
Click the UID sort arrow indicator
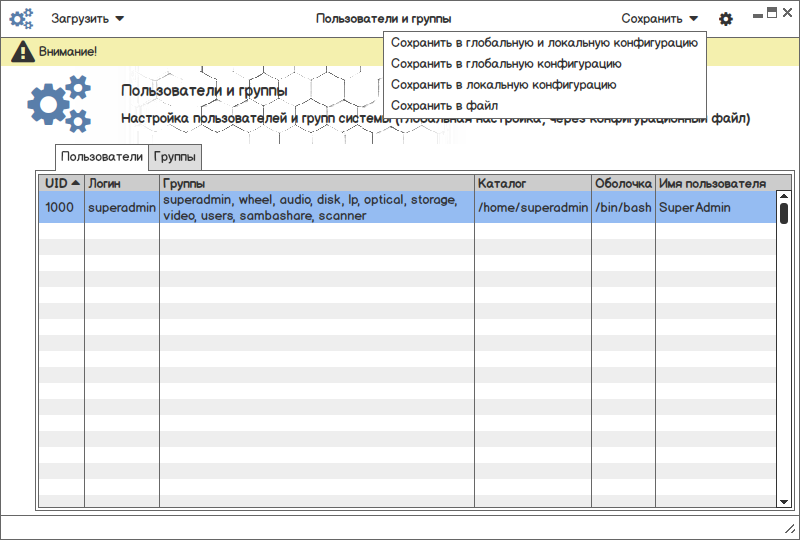tap(76, 183)
